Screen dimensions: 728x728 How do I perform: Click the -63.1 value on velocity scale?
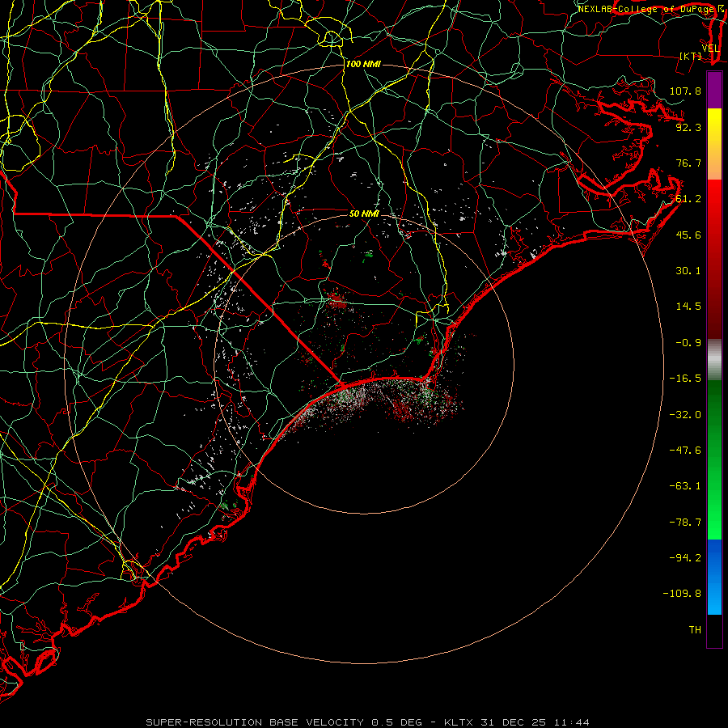pos(685,486)
